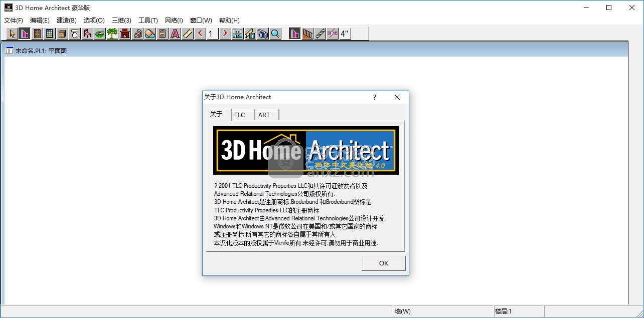
Task: Select the railing wall mode
Action: (307, 34)
